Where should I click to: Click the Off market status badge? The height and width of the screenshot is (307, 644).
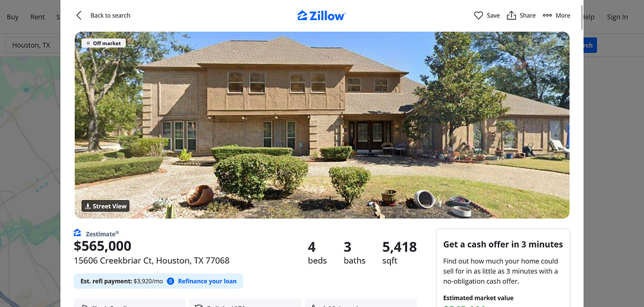(104, 43)
